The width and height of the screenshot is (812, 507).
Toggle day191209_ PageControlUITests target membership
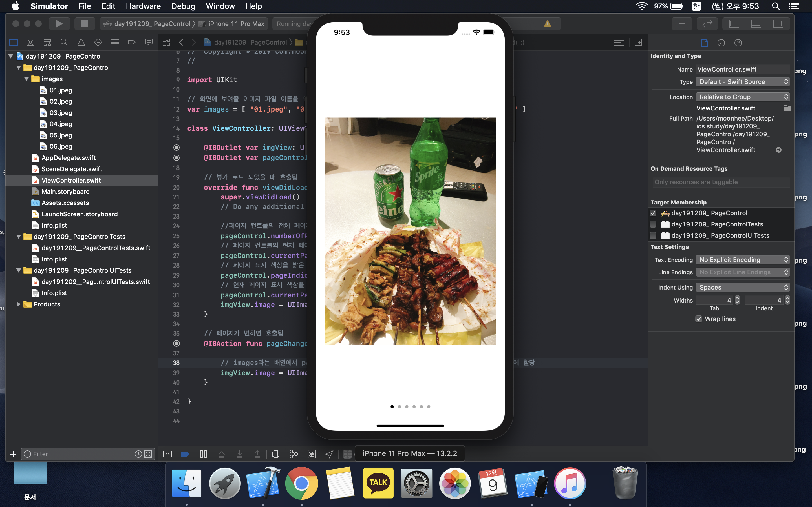click(x=653, y=235)
